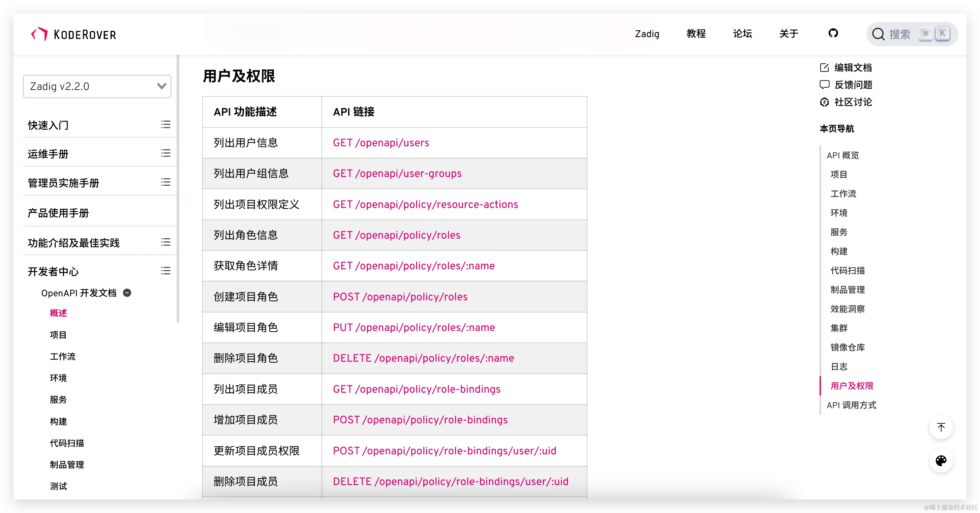Expand 功能介绍及最佳实践 section list icon
This screenshot has width=980, height=513.
[165, 242]
